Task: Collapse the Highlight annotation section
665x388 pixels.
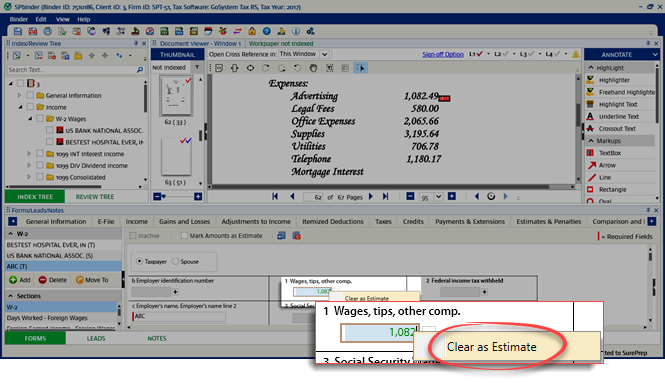Action: tap(591, 68)
